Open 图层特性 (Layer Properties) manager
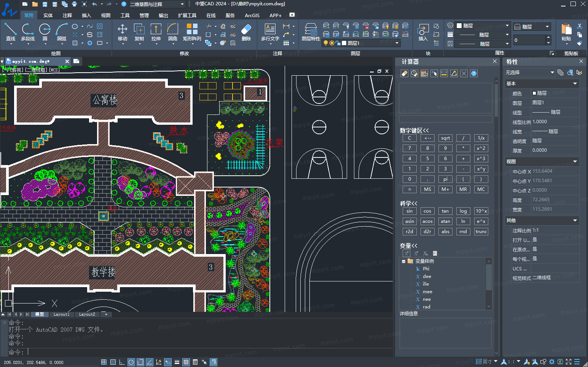 (x=311, y=32)
